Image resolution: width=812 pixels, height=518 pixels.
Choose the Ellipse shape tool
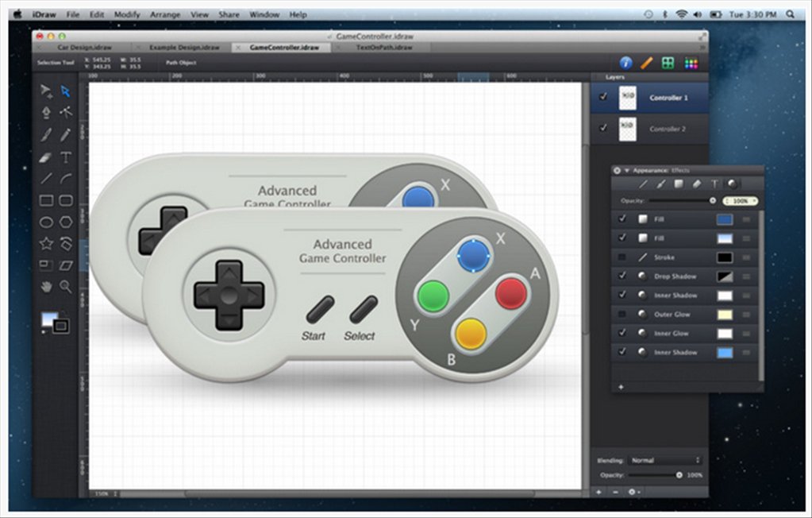click(46, 222)
